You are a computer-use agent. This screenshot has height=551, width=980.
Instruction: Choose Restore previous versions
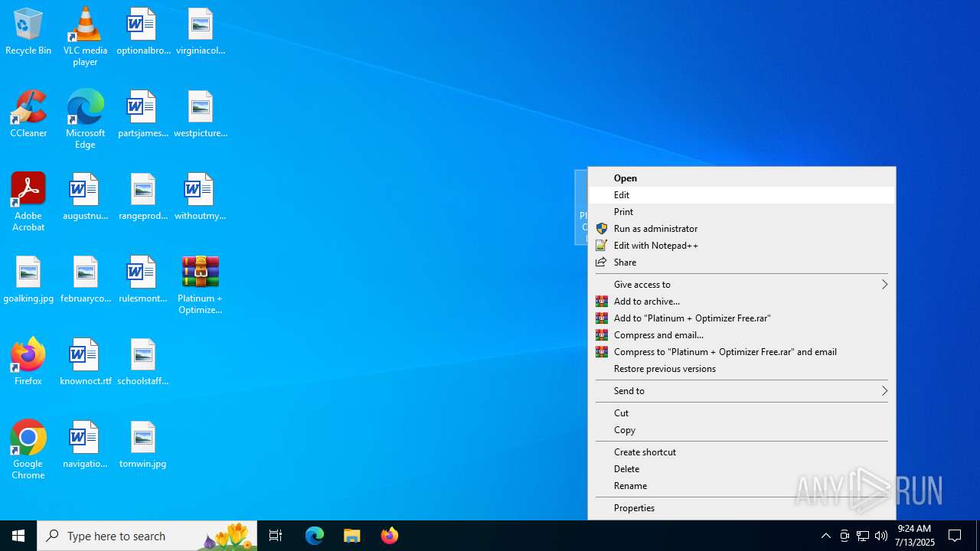(742, 369)
